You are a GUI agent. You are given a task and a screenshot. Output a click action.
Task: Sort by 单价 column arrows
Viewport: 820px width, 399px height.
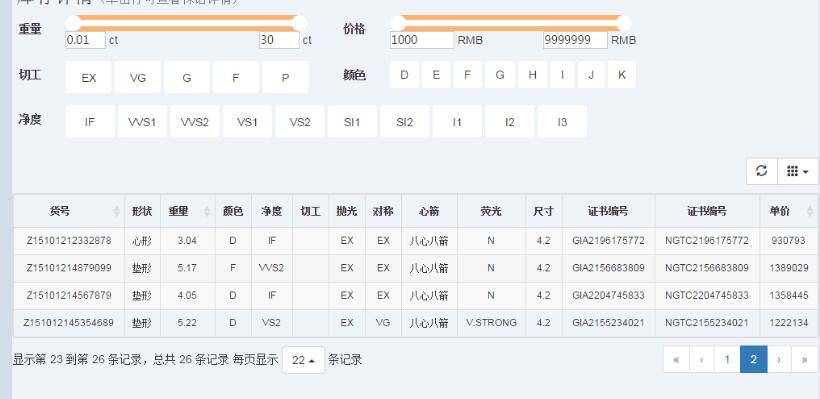(810, 211)
